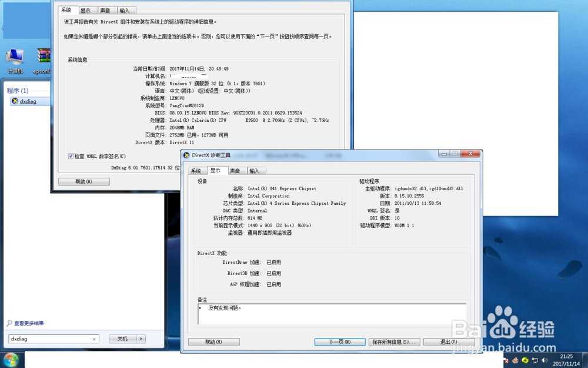Open the epson WinRAR archive desktop icon
588x368 pixels.
click(43, 61)
